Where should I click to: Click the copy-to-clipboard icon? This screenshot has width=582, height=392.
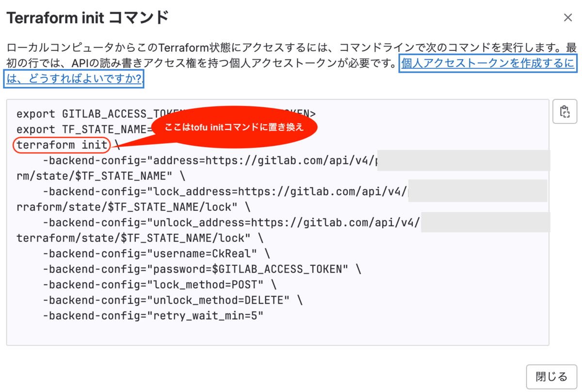point(565,111)
